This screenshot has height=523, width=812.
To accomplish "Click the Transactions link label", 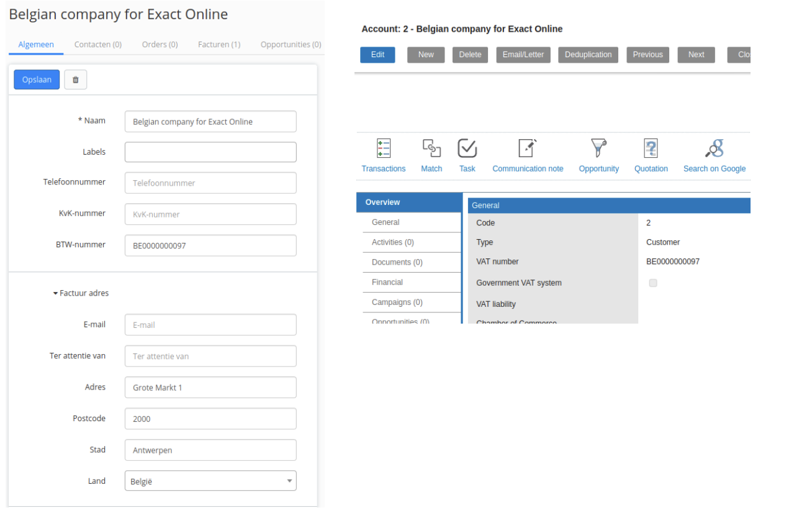I will tap(384, 169).
